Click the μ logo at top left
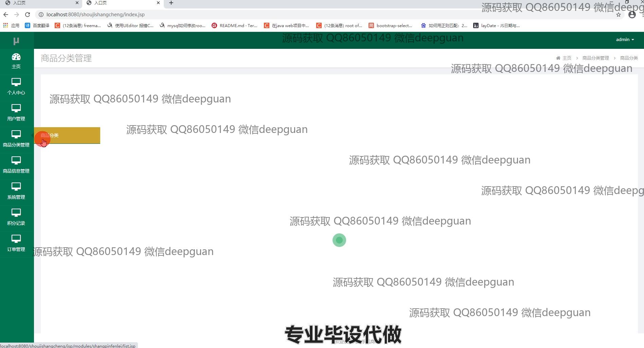644x348 pixels. point(16,41)
